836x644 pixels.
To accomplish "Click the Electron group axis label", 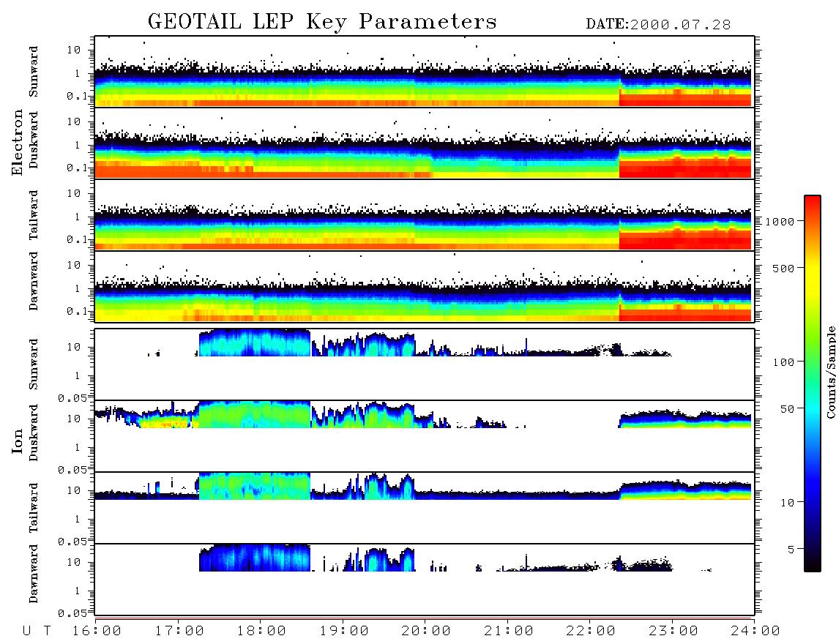I will (18, 143).
